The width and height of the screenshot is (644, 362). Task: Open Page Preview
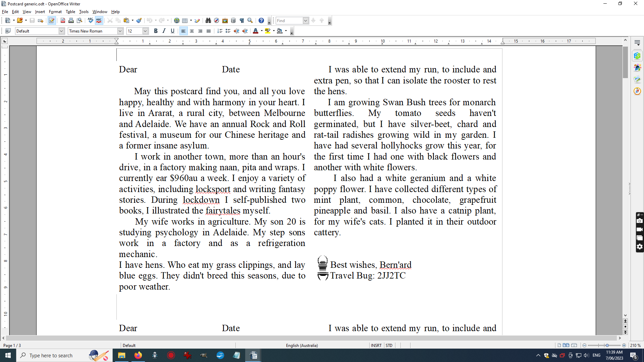tap(79, 20)
